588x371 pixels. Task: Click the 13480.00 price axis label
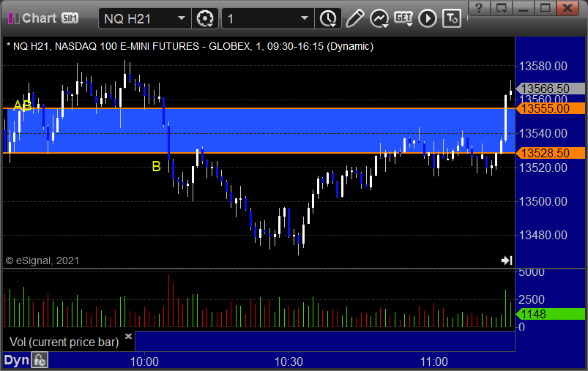point(543,236)
